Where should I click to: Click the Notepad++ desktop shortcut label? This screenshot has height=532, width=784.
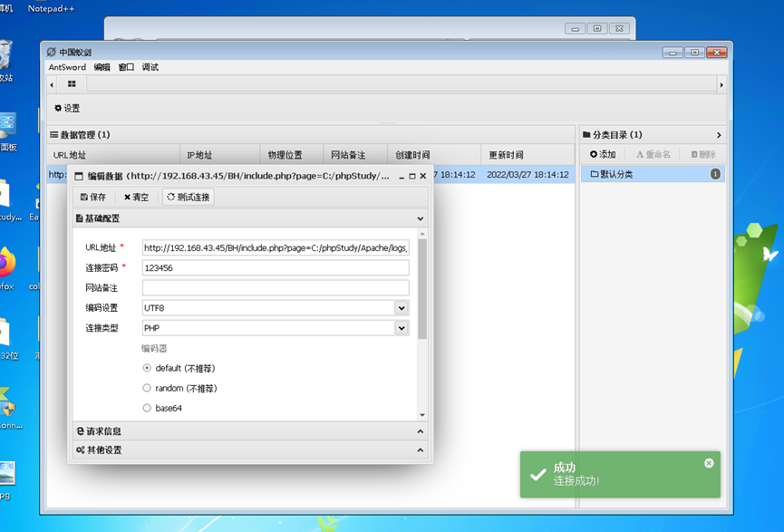(x=51, y=8)
